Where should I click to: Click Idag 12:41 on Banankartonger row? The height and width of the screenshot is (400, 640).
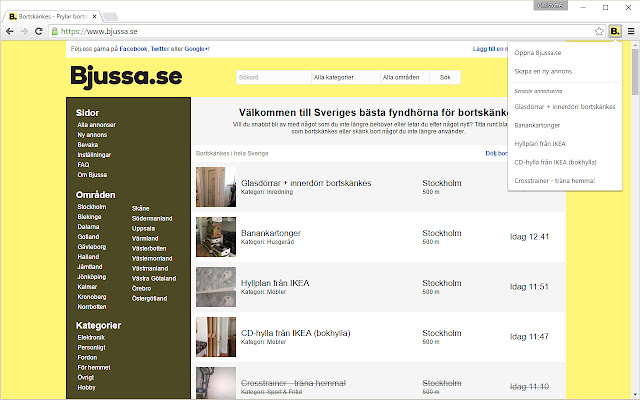tap(529, 237)
